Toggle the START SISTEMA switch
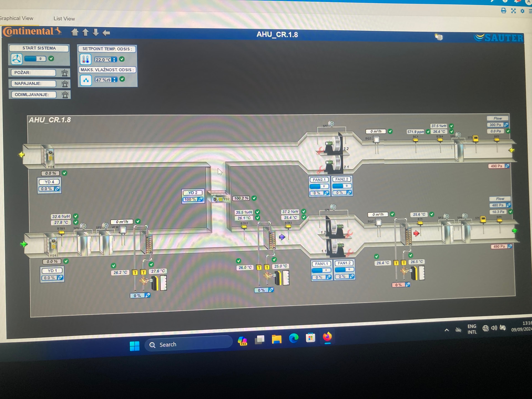 pyautogui.click(x=35, y=59)
